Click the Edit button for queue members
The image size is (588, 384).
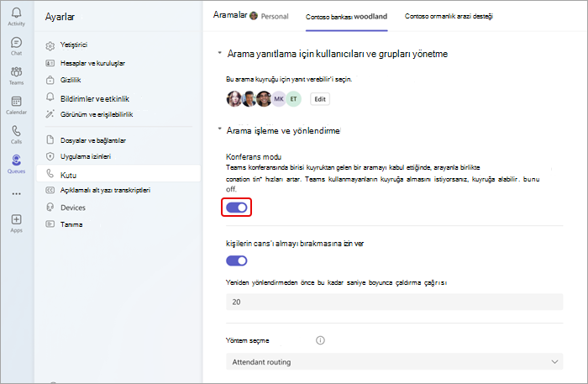pos(320,99)
